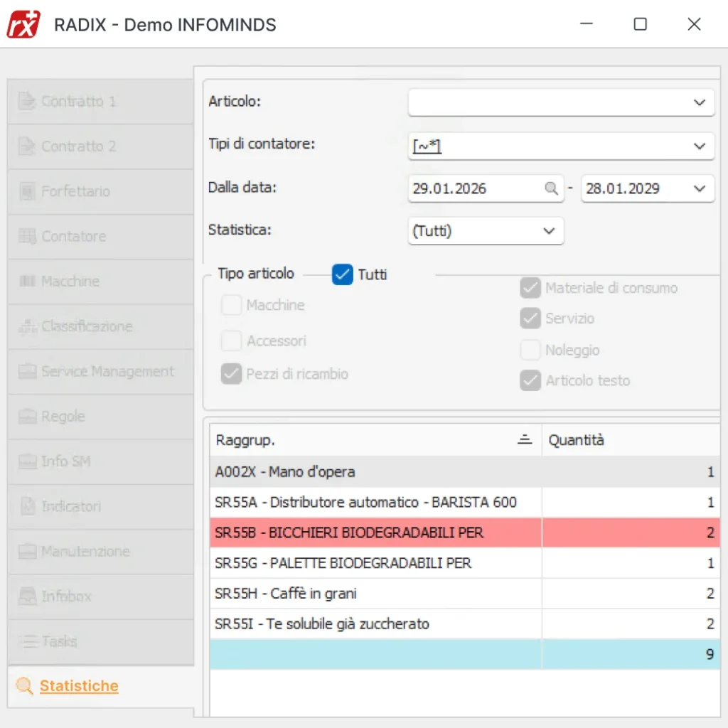
Task: Click the Macchine tab icon
Action: 27,282
